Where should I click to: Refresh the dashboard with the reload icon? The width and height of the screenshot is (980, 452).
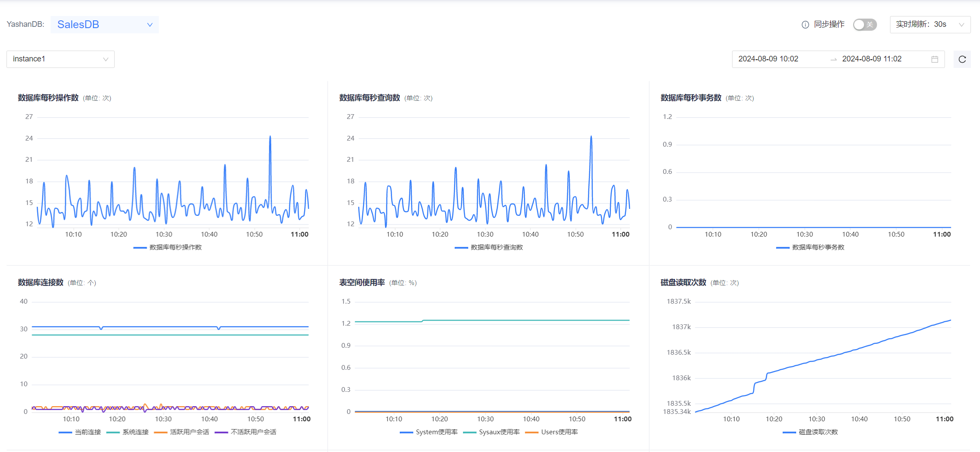tap(961, 59)
